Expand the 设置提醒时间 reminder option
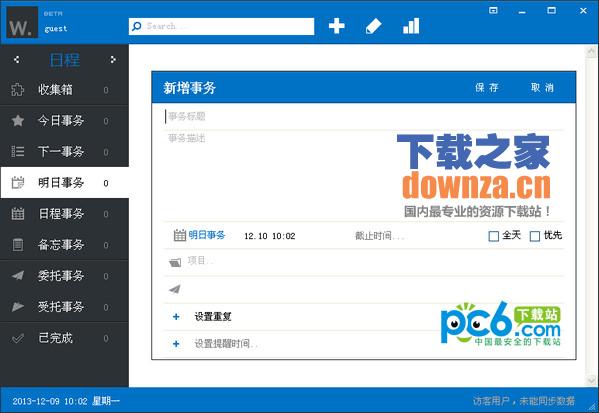Screen dimensions: 599x413 click(226, 344)
